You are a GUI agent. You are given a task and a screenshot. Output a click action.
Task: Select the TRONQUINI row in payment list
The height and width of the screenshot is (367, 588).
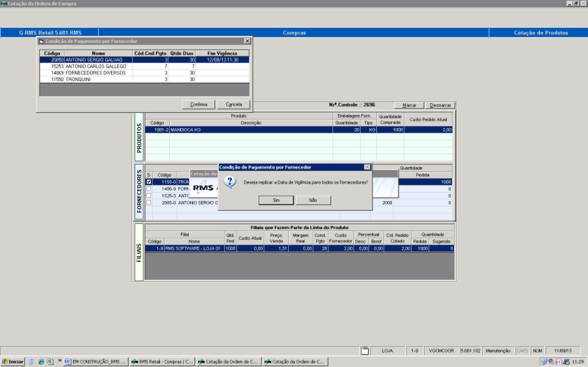pyautogui.click(x=144, y=79)
